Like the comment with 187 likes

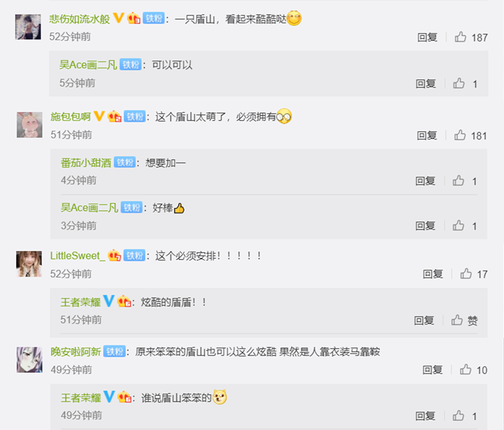[460, 37]
